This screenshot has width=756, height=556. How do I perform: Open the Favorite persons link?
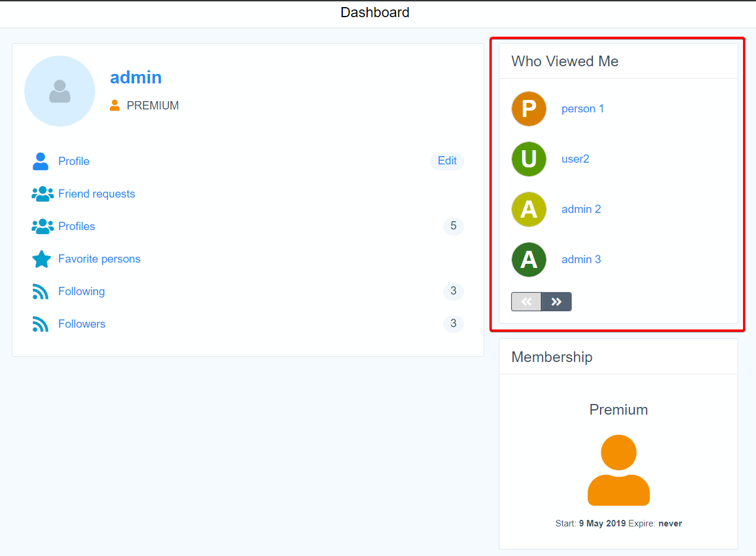pyautogui.click(x=99, y=259)
